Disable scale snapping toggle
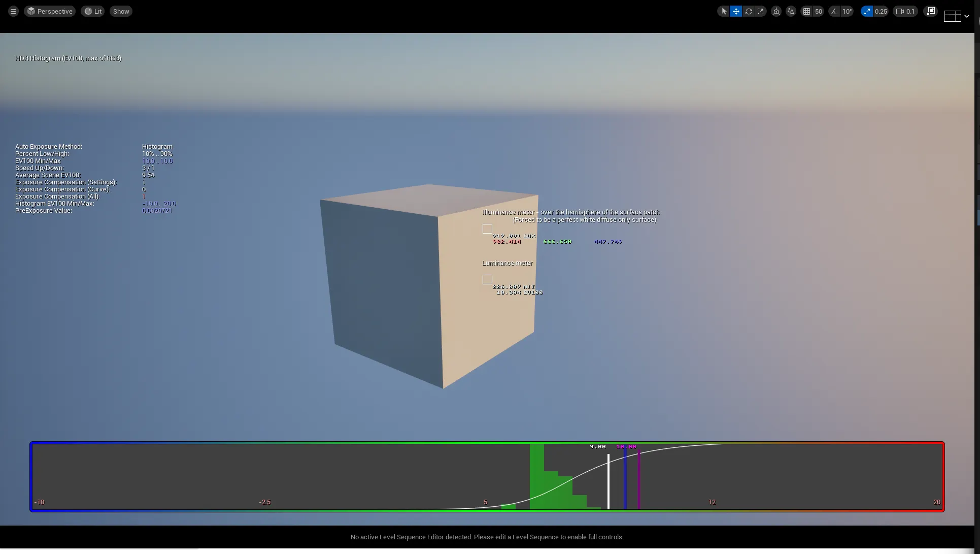Image resolution: width=980 pixels, height=554 pixels. [867, 11]
